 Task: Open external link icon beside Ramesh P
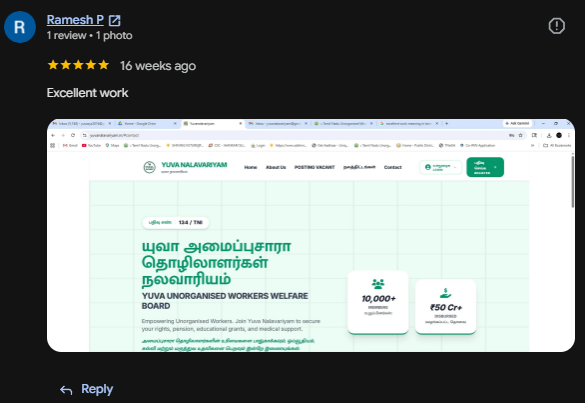pyautogui.click(x=115, y=20)
